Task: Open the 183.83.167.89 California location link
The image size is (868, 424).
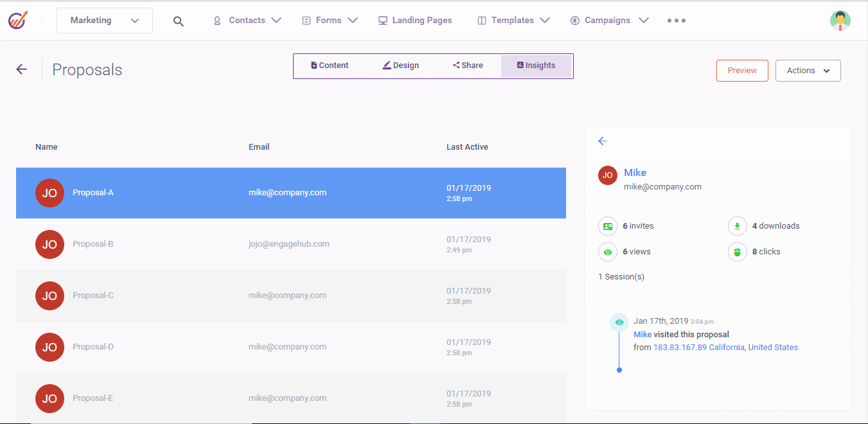Action: tap(698, 348)
